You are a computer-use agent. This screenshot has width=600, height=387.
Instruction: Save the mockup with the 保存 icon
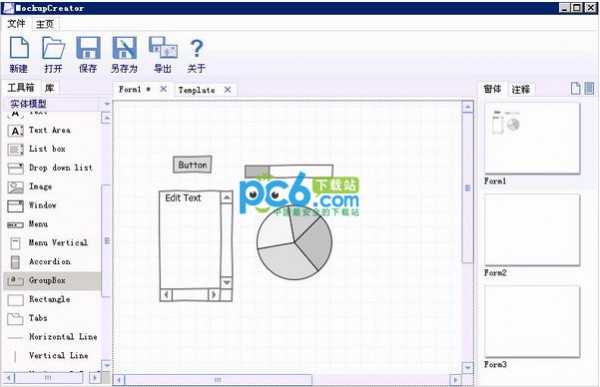(88, 48)
